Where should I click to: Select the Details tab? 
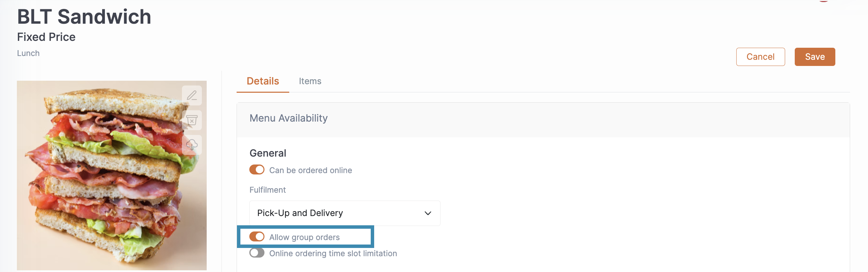coord(263,81)
